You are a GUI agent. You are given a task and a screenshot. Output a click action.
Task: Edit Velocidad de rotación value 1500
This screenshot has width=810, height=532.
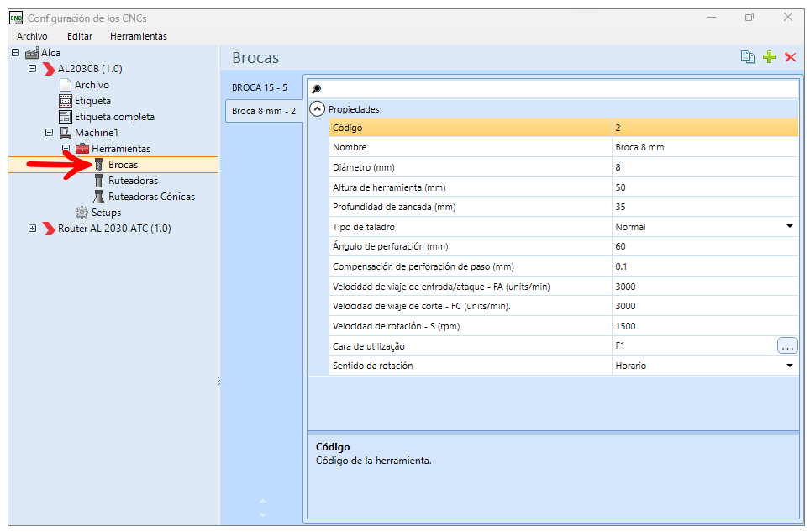(x=705, y=326)
